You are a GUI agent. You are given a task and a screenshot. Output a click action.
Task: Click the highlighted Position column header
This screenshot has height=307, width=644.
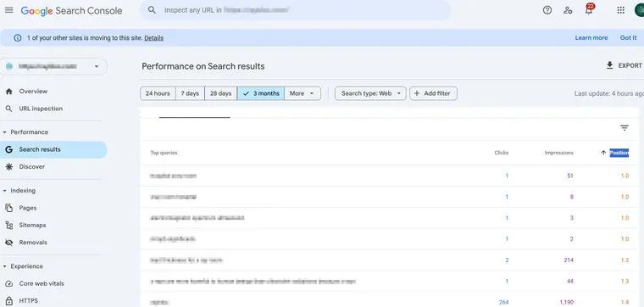pos(619,153)
